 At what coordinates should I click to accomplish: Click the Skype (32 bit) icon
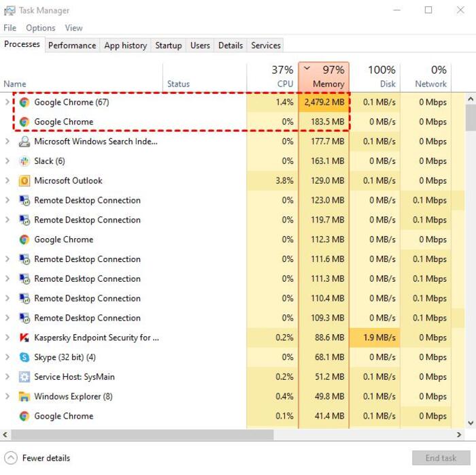click(x=24, y=357)
